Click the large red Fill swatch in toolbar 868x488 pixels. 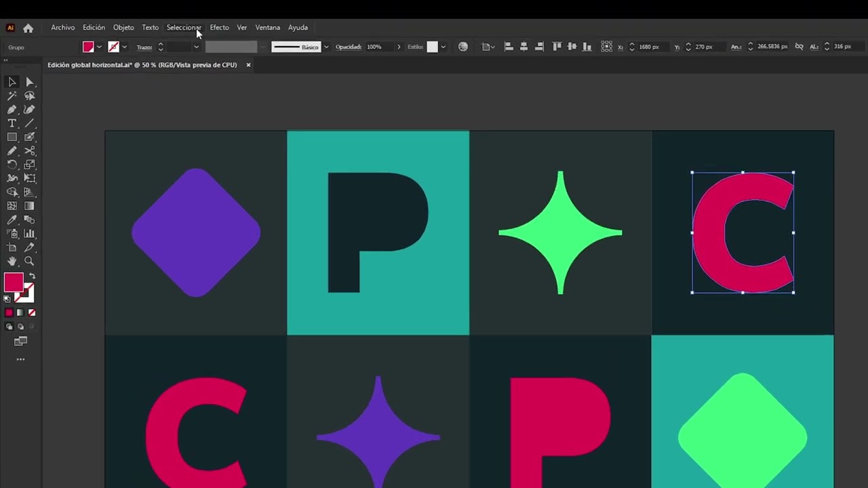[x=14, y=283]
